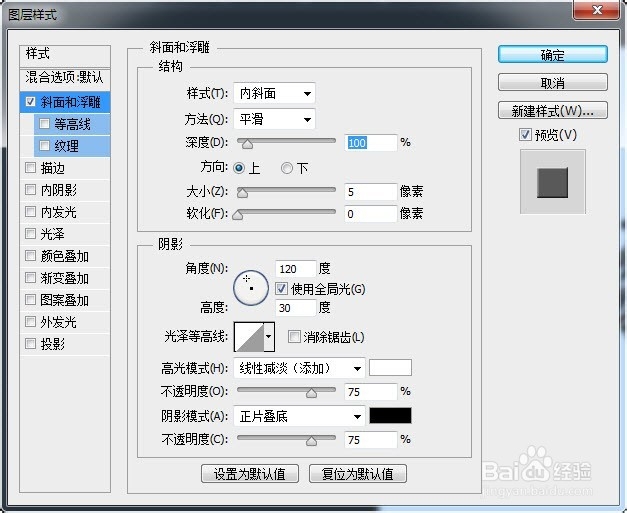Enable the 投影 checkbox
The width and height of the screenshot is (627, 513).
[x=30, y=343]
